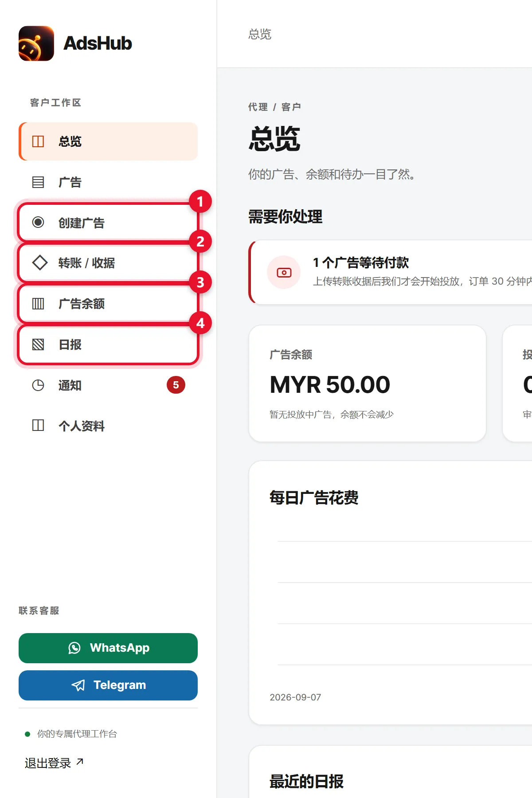This screenshot has height=798, width=532.
Task: Click 你的广告、余额和待办一目了然 subtitle
Action: 332,174
